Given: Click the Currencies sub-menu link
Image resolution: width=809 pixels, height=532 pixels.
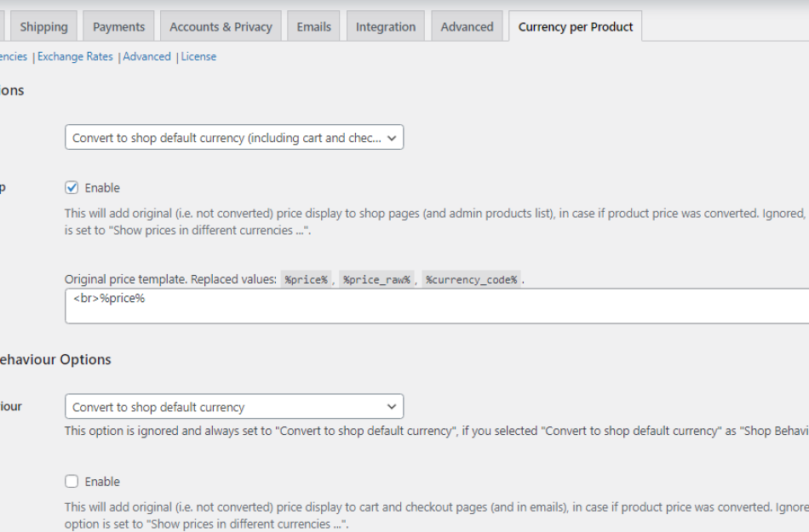Looking at the screenshot, I should (10, 56).
